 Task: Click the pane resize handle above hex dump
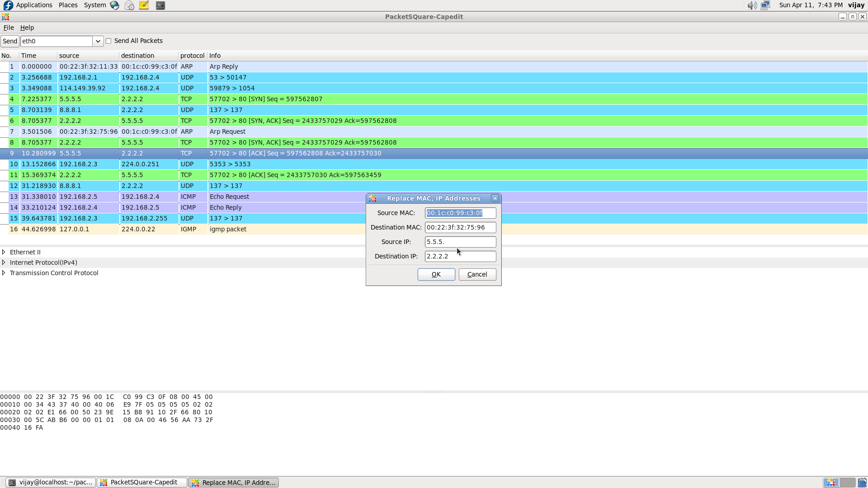pos(434,392)
